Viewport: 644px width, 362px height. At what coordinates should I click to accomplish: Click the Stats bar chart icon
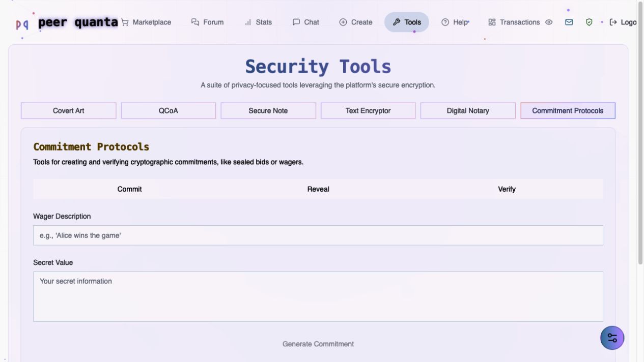(248, 22)
